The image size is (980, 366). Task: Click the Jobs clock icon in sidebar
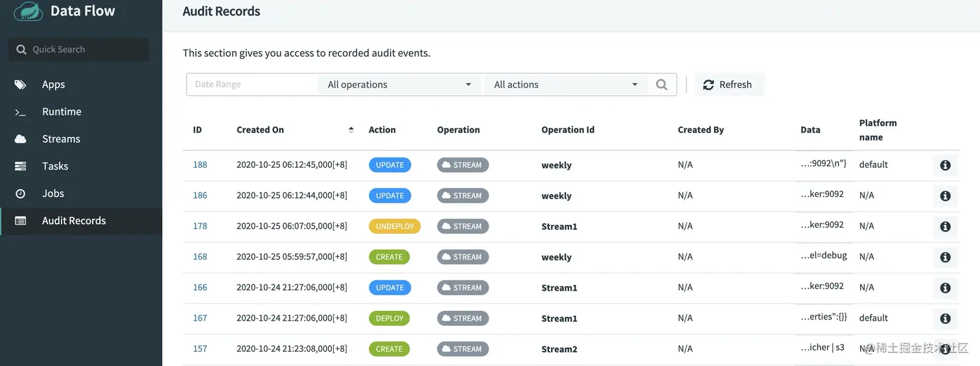coord(21,194)
